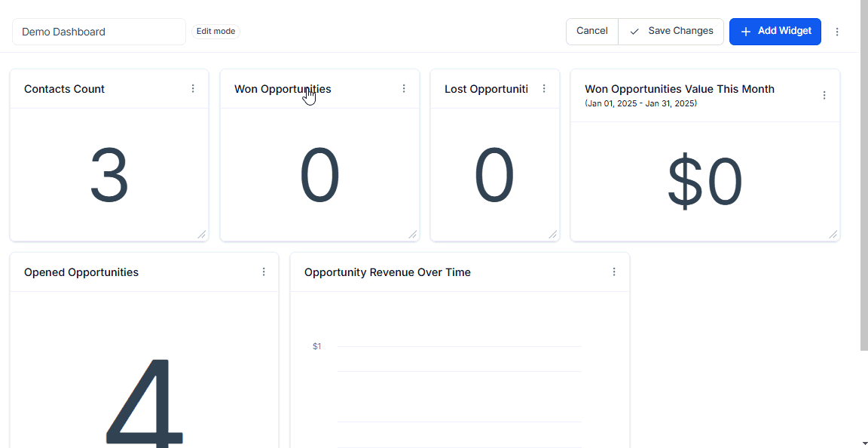Screen dimensions: 868x448
Task: Click the Jan 01, 2025 - Jan 31, 2025 date range
Action: 641,103
